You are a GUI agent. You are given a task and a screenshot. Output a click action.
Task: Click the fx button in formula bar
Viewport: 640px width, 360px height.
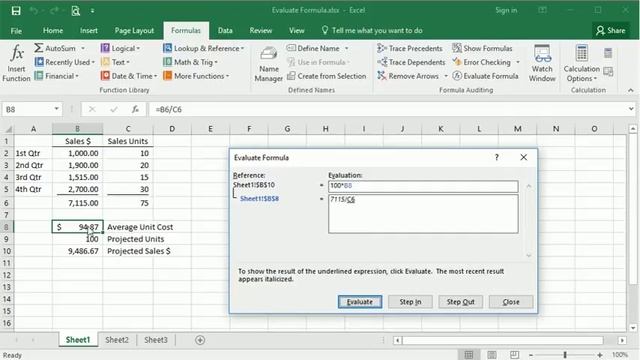135,109
